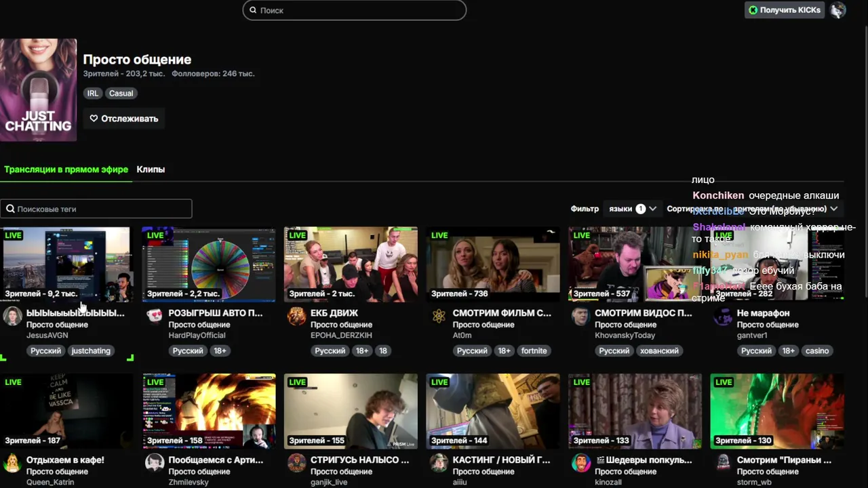Screen dimensions: 868x488
Task: Open the user profile avatar menu
Action: pyautogui.click(x=838, y=10)
